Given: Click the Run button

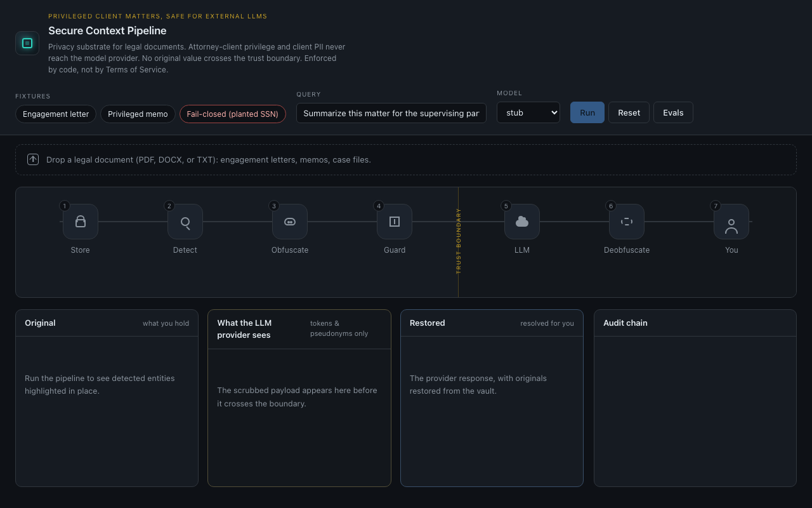Looking at the screenshot, I should (x=587, y=112).
